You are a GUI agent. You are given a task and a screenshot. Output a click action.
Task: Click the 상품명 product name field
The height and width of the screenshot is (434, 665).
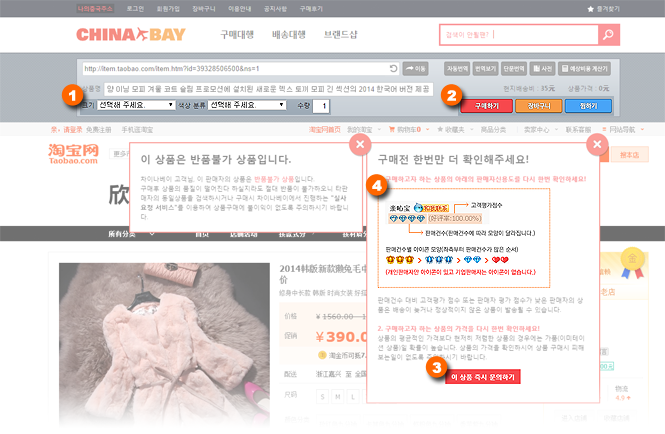point(268,89)
